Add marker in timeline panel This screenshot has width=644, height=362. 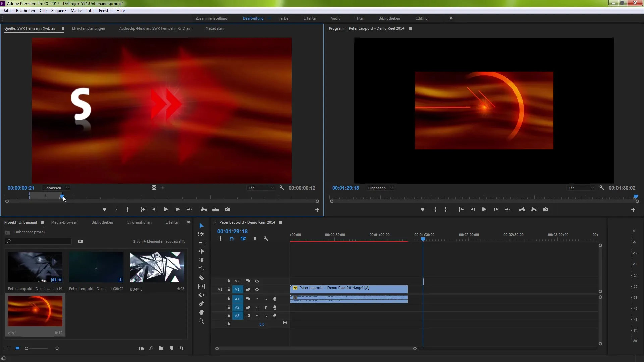[x=255, y=239]
